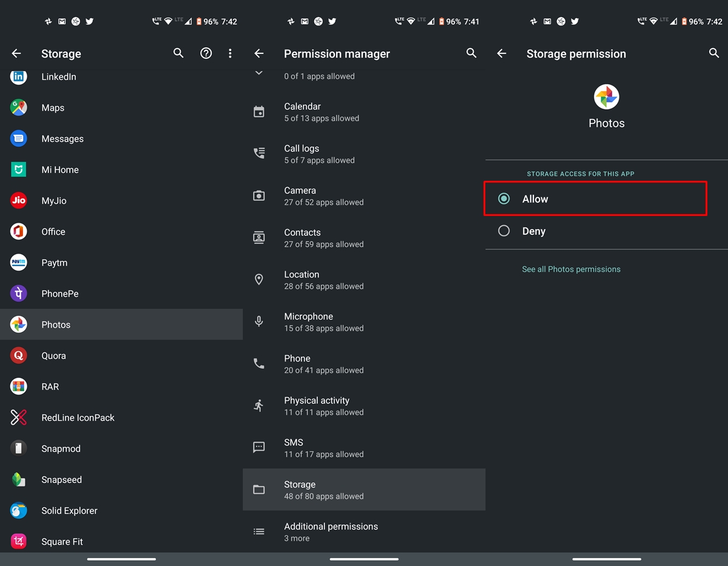The width and height of the screenshot is (728, 566).
Task: Tap the battery indicator in Storage permission screen
Action: (684, 21)
